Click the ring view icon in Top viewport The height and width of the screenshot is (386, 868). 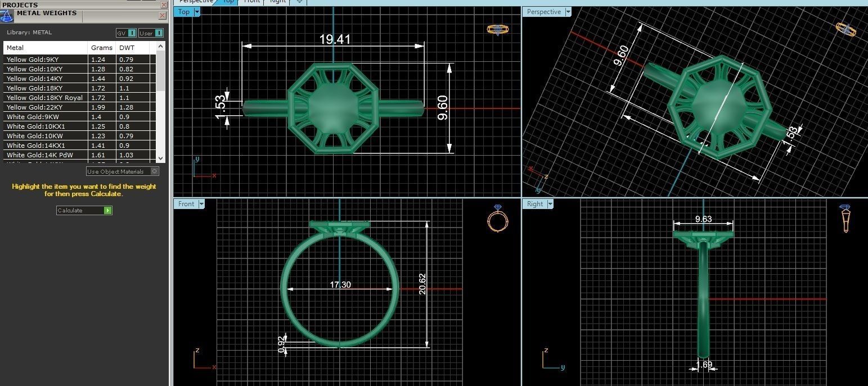[497, 30]
